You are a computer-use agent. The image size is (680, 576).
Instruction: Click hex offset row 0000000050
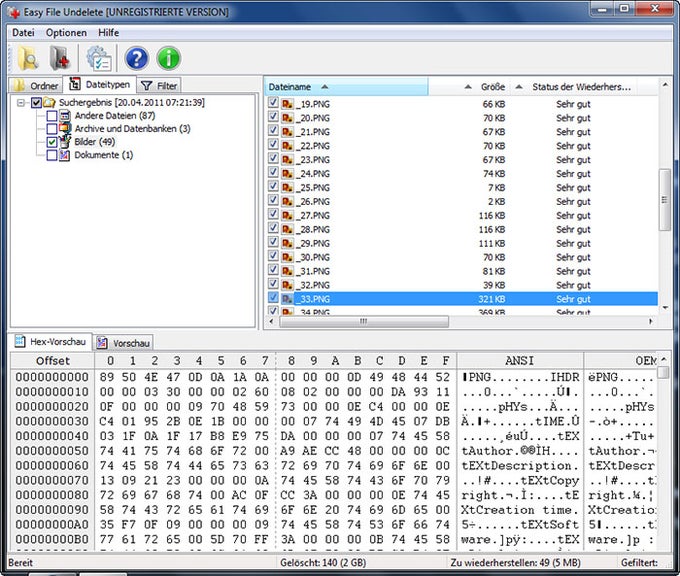point(52,451)
